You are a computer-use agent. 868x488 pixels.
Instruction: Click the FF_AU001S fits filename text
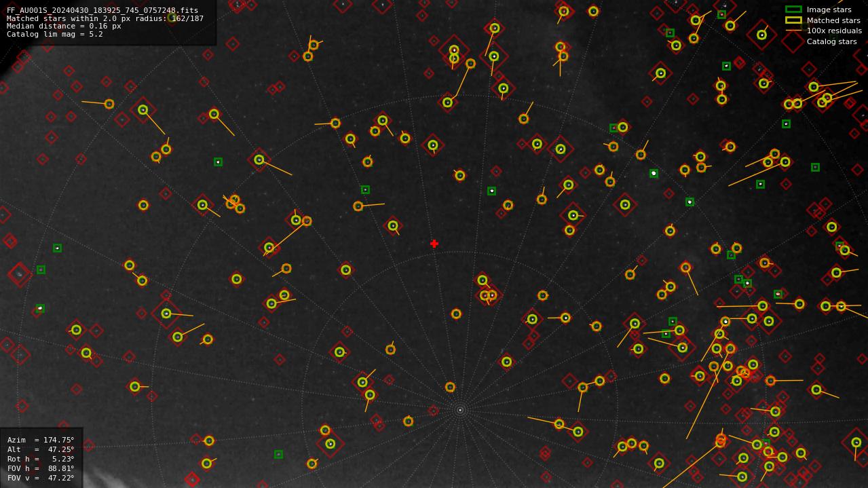(102, 10)
